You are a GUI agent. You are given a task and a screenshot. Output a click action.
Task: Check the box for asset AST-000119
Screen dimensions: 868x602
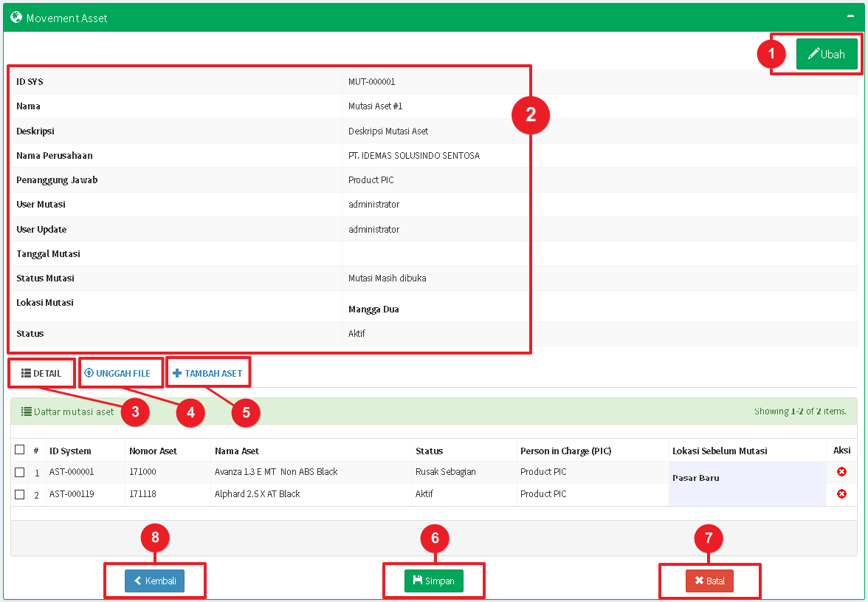20,494
